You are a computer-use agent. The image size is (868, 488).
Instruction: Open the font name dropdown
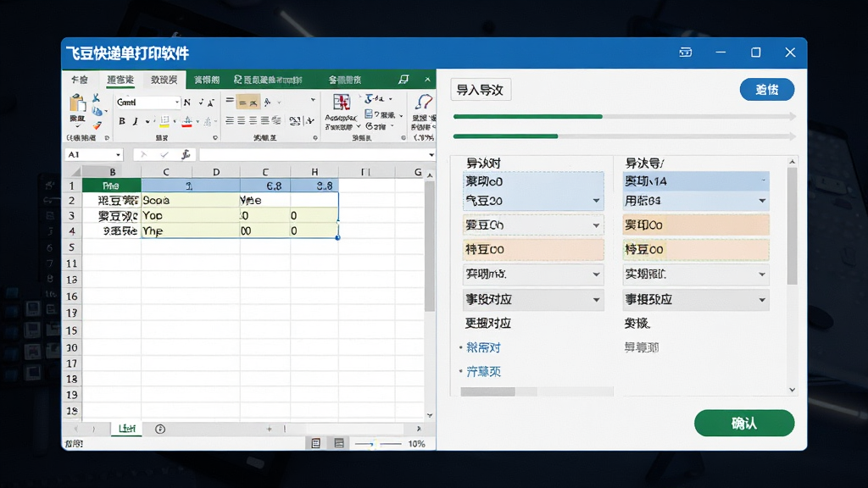click(x=176, y=103)
